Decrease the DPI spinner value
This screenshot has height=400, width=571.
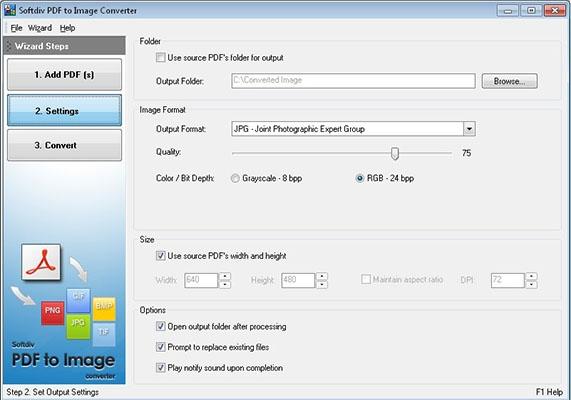tap(532, 285)
